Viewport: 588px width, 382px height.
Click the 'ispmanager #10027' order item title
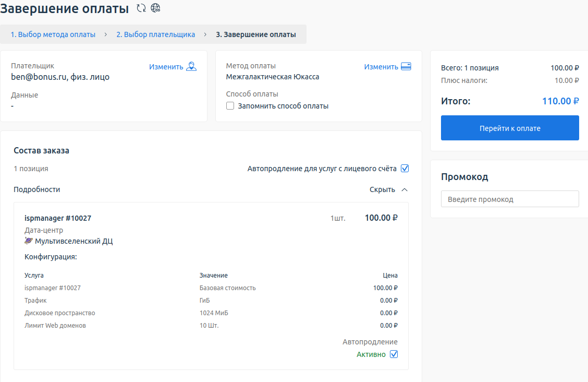pos(58,218)
